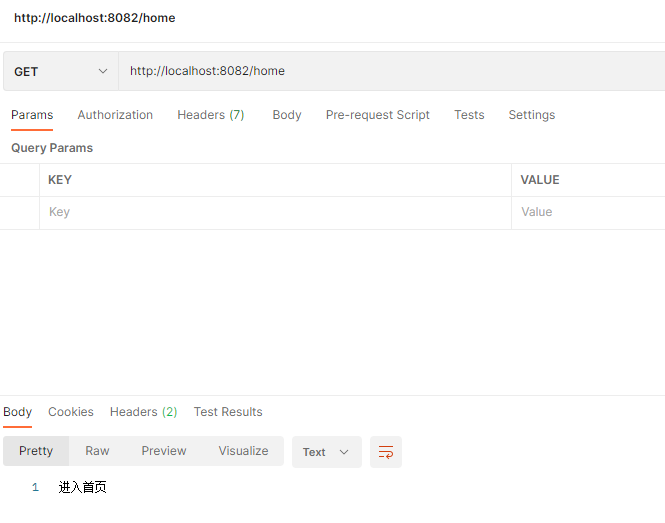Open the response Cookies tab
This screenshot has height=523, width=665.
tap(71, 412)
